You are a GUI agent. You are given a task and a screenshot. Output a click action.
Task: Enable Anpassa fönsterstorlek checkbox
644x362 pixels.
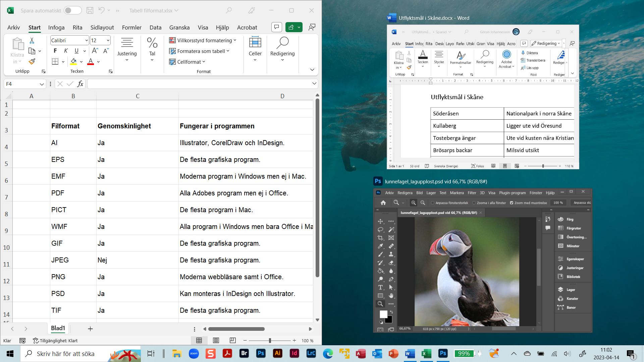pos(433,203)
